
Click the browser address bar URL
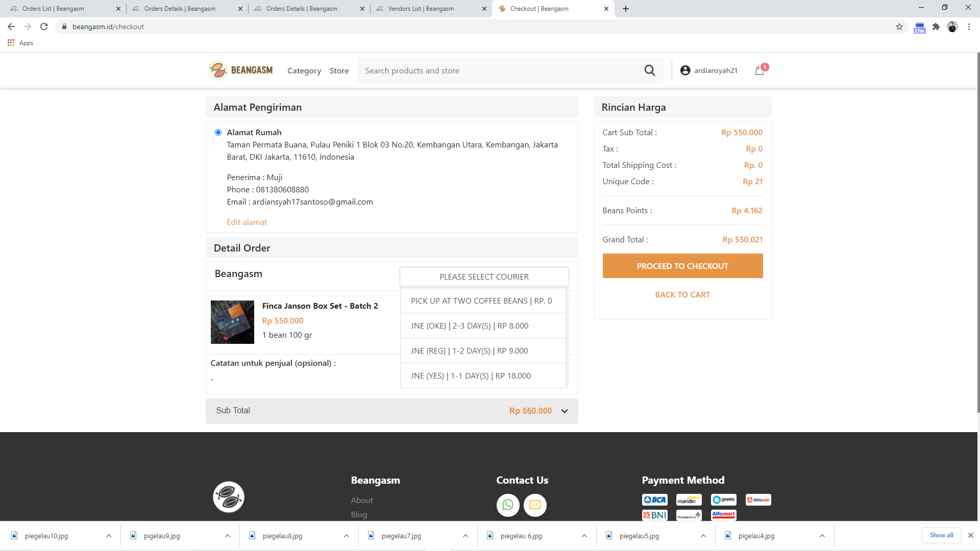(108, 27)
